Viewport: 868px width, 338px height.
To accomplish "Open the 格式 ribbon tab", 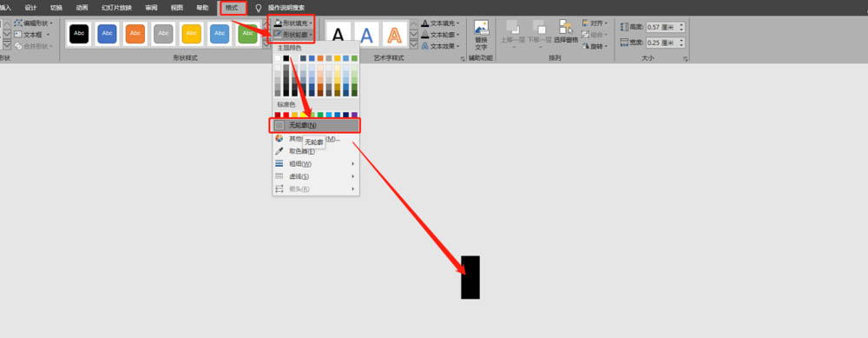I will 232,8.
